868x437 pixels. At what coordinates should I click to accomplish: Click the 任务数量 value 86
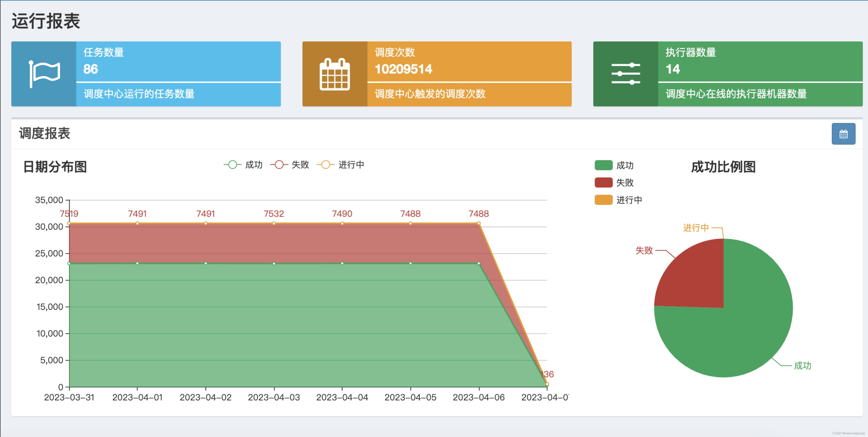90,69
